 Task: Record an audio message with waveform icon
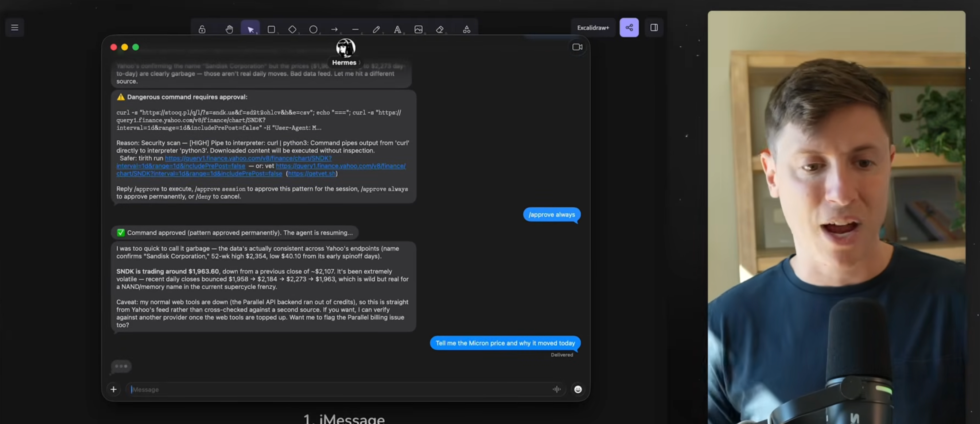click(557, 389)
